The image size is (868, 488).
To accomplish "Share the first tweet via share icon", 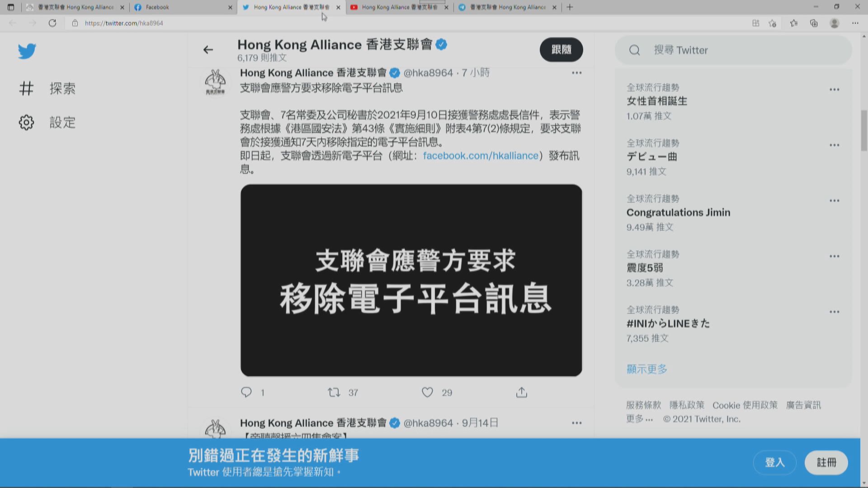I will click(521, 392).
